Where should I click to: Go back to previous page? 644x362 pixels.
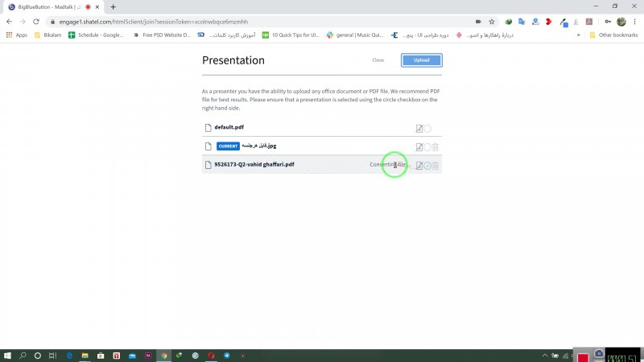(x=9, y=22)
